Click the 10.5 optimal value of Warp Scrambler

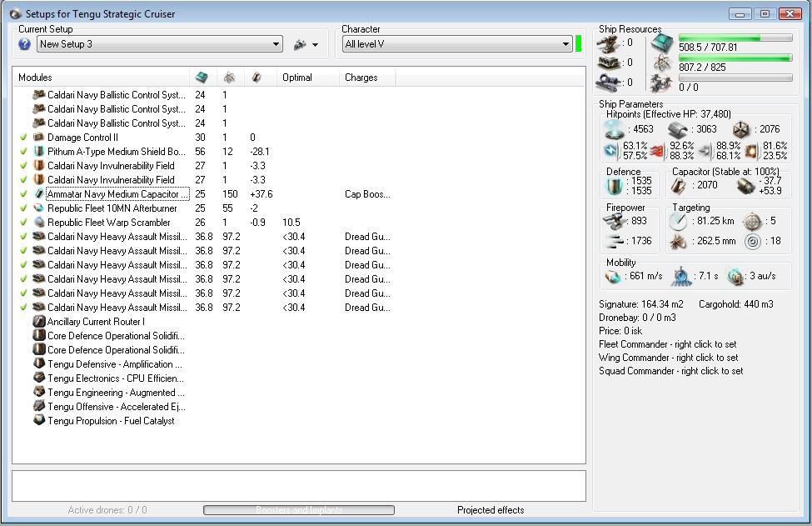click(291, 223)
